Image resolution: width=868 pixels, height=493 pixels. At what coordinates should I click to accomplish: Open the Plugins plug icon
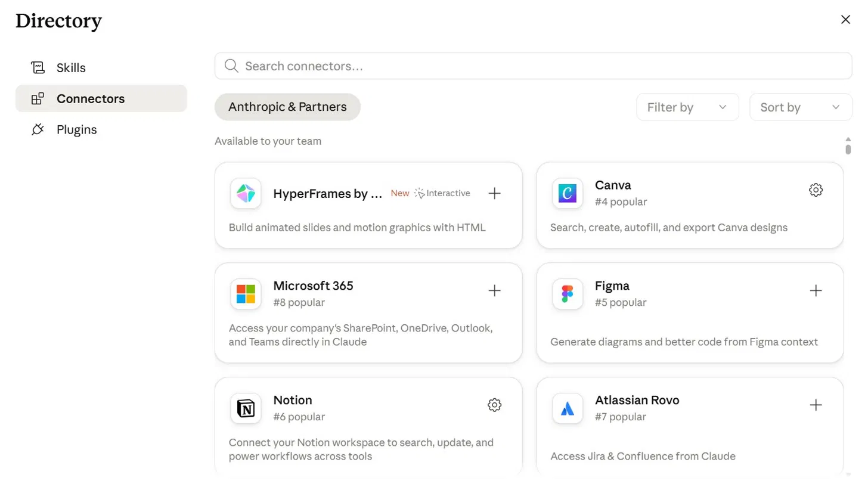pos(38,129)
